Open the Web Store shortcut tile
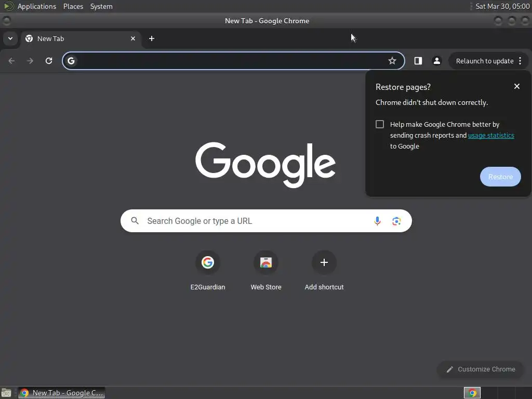The width and height of the screenshot is (532, 399). (266, 271)
